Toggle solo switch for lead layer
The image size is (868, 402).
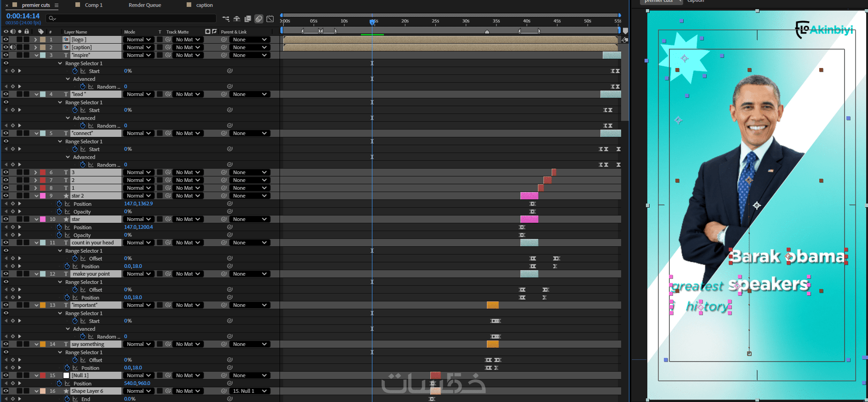click(x=20, y=94)
